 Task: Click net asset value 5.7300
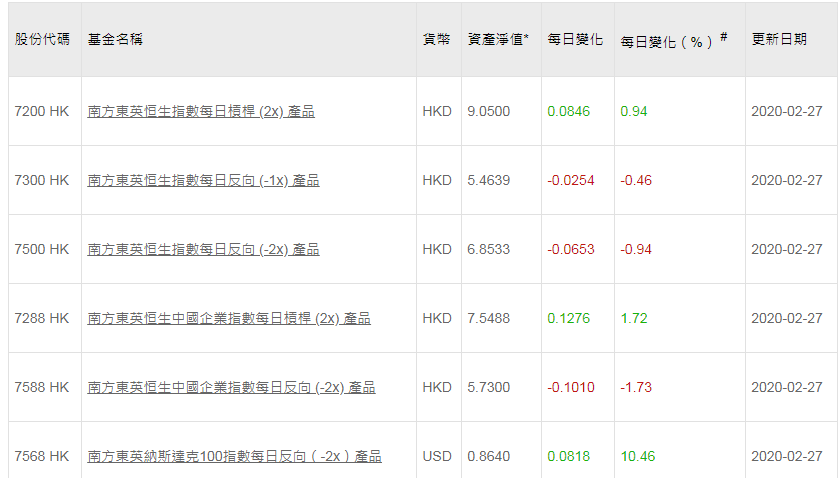[489, 388]
